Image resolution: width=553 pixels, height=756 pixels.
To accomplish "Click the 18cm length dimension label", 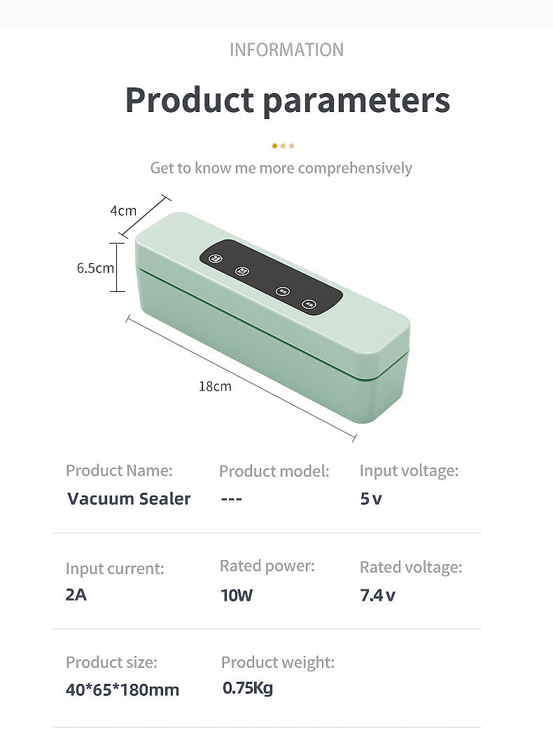I will 215,386.
